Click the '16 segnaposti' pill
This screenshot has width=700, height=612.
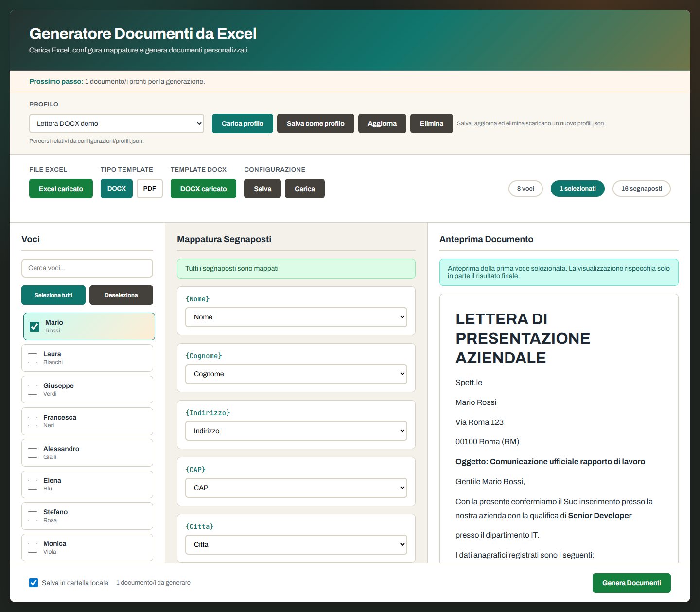tap(642, 189)
